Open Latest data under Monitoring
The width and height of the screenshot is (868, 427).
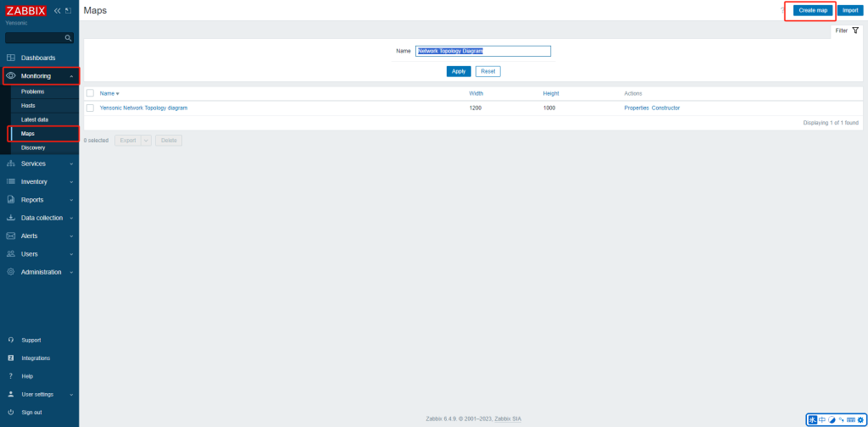pyautogui.click(x=35, y=119)
